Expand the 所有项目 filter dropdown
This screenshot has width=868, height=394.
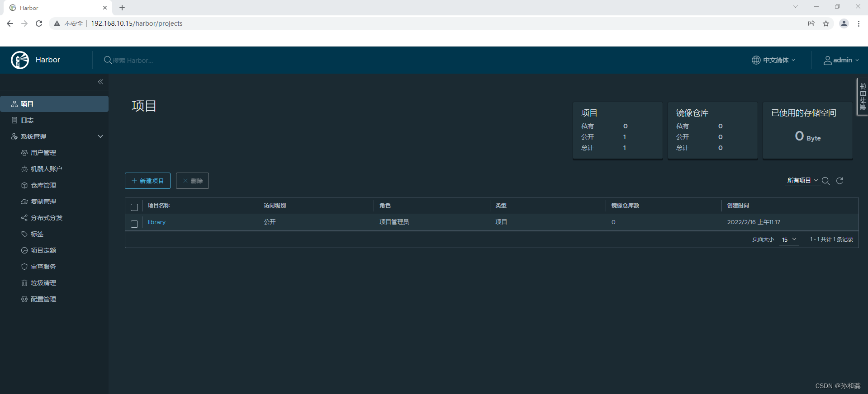coord(802,180)
